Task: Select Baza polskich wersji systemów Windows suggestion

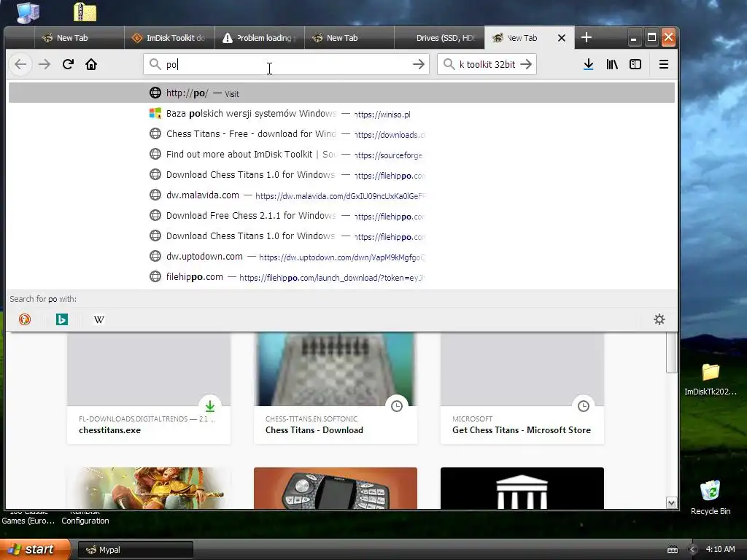Action: point(341,113)
